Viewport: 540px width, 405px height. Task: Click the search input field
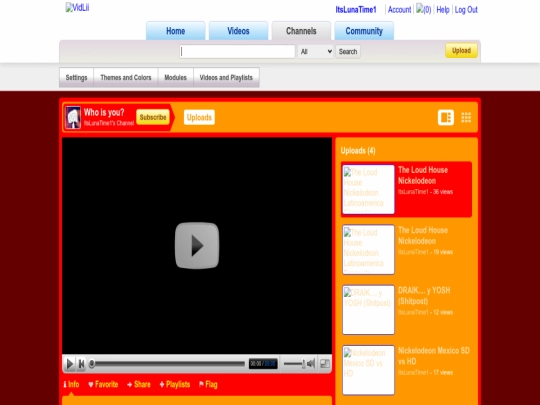click(x=237, y=52)
